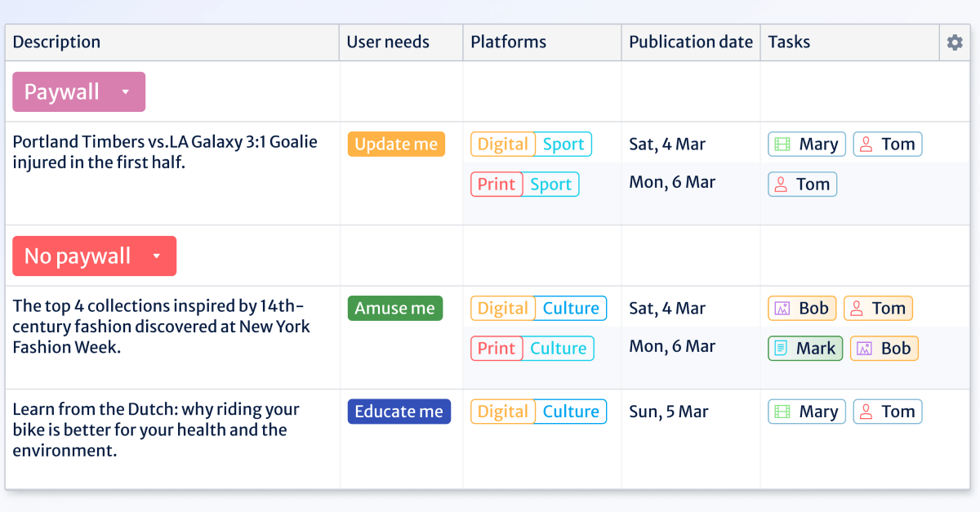Screen dimensions: 980x512
Task: Click the person icon on Tom's chip in Print Sport row
Action: pos(782,184)
